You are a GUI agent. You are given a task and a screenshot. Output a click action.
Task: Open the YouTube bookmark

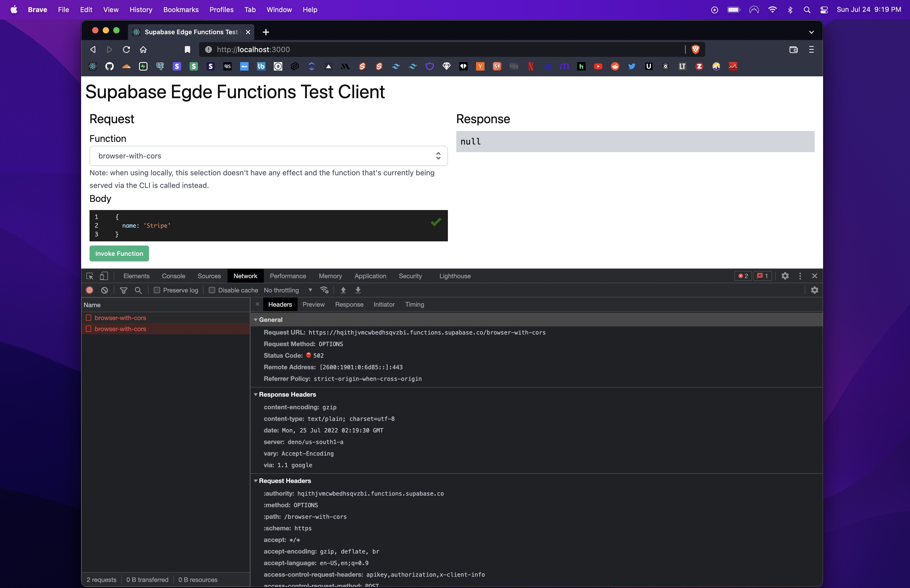[598, 66]
